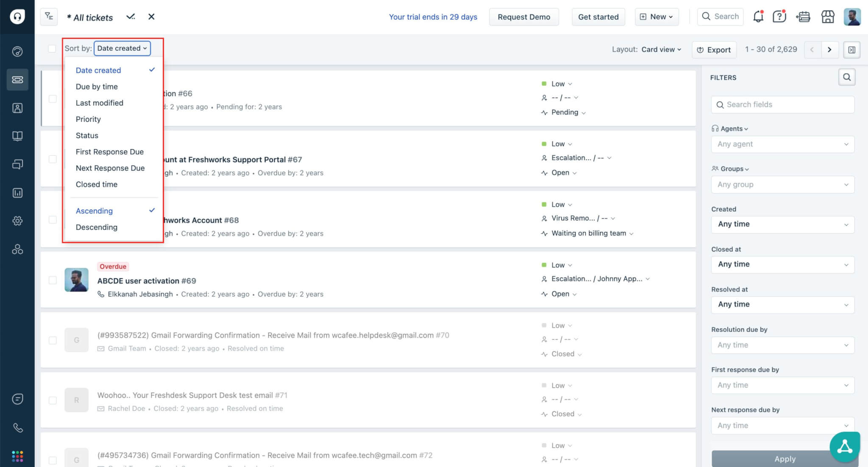This screenshot has width=868, height=467.
Task: Select Descending sort order
Action: pos(96,227)
